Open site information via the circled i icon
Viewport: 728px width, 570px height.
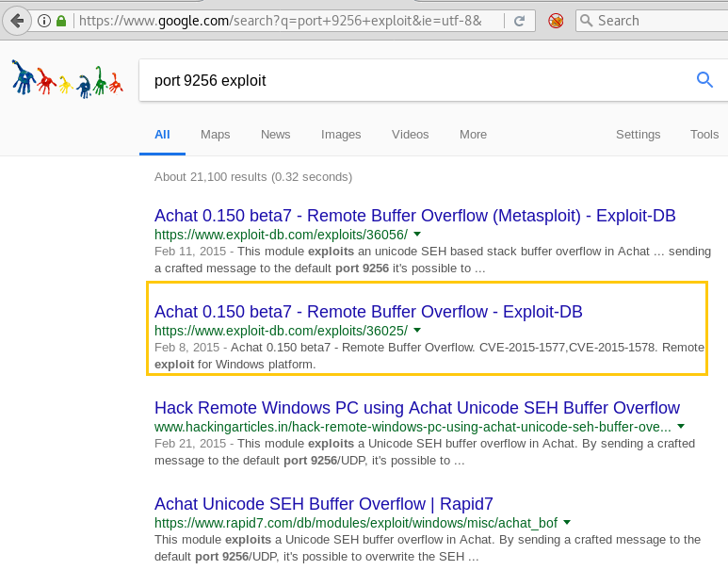click(x=44, y=21)
